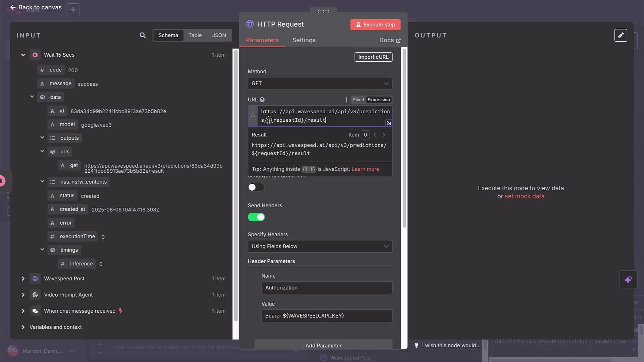Click the 'I wish this node would...' text
Screen dimensions: 644x362
pos(451,345)
